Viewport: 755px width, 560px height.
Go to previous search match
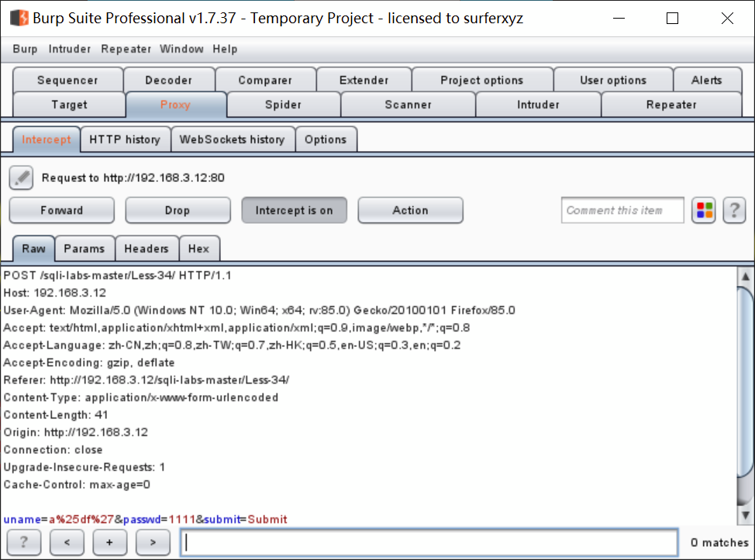click(67, 542)
